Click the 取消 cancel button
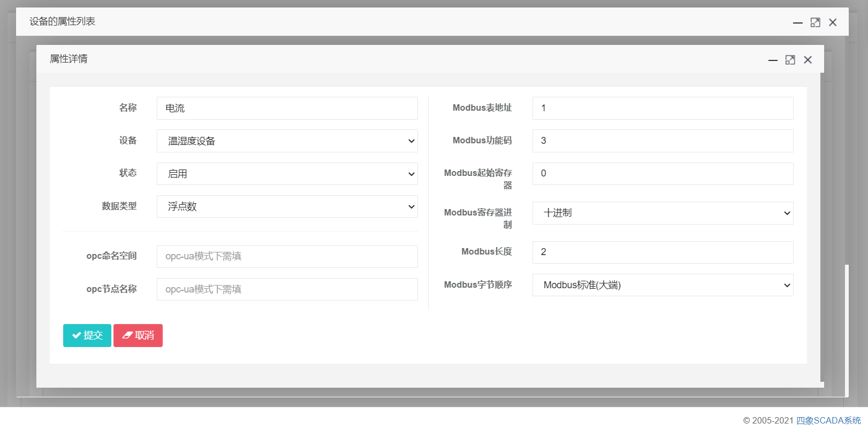Image resolution: width=868 pixels, height=431 pixels. tap(138, 335)
